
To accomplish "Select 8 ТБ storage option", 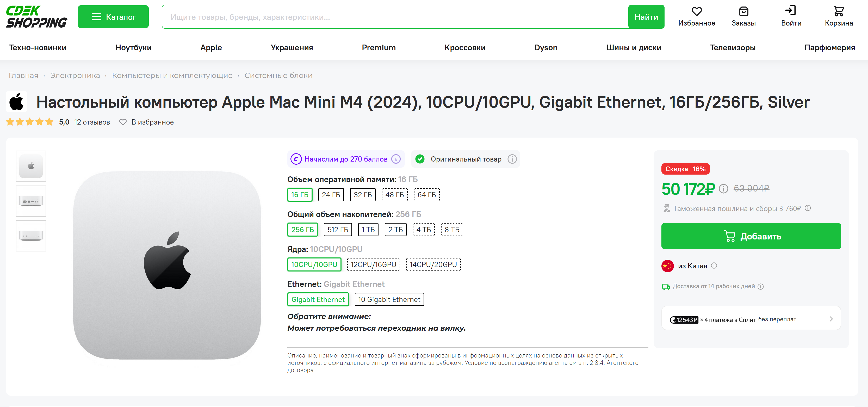I will (452, 230).
